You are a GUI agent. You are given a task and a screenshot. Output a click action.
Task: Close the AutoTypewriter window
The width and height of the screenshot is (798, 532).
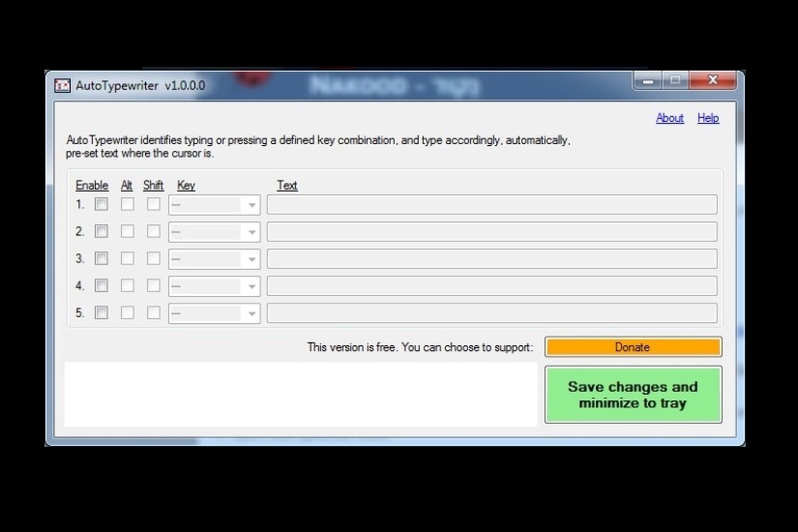(x=713, y=80)
